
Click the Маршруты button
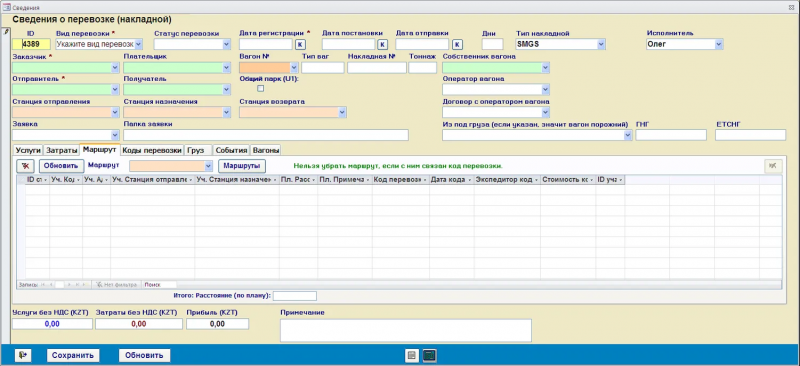[242, 166]
